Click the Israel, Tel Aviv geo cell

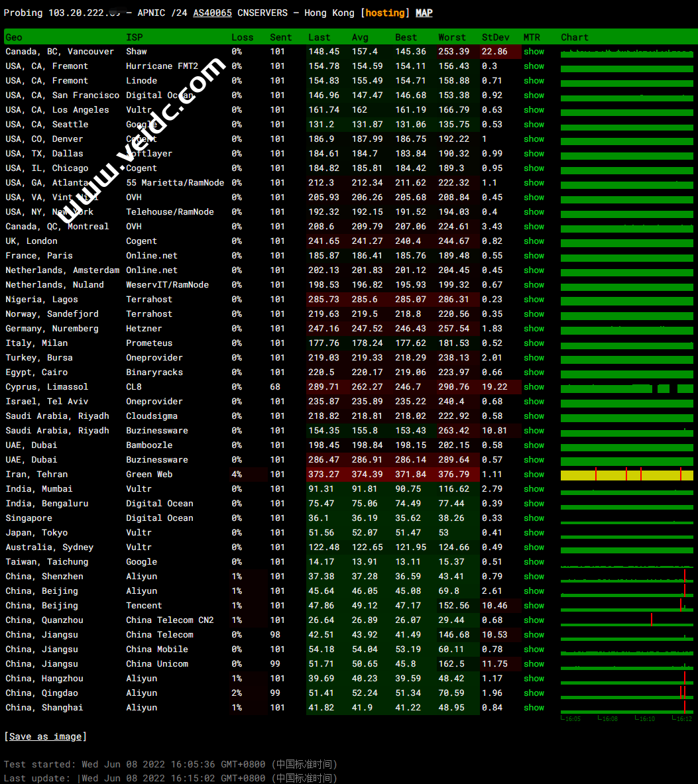click(x=47, y=402)
